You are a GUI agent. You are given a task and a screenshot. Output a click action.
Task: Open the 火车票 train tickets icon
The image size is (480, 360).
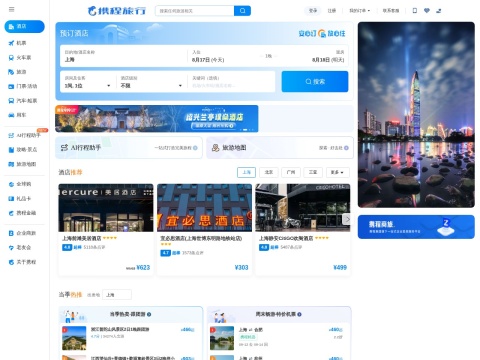point(11,58)
